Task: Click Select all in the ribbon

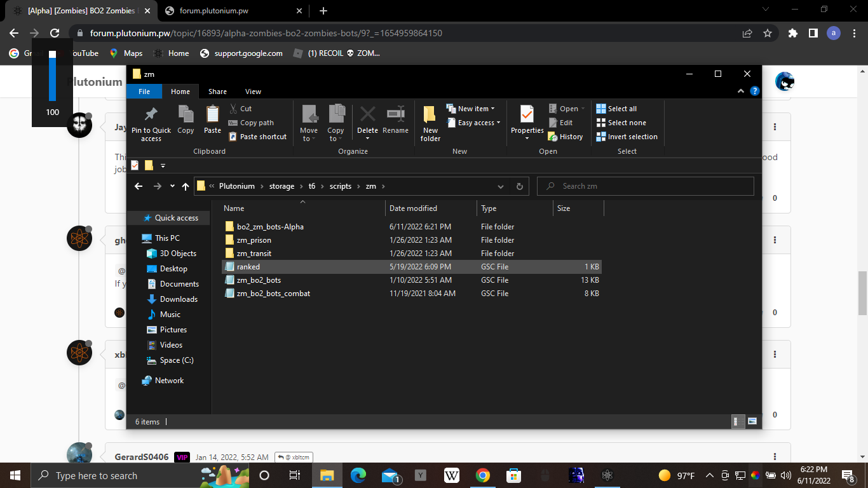Action: tap(616, 109)
